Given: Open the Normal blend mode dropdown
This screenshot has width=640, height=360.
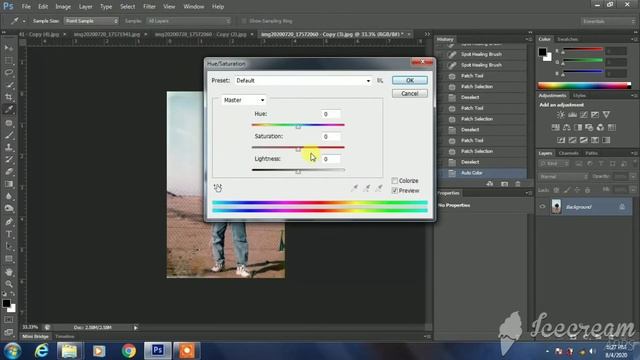Looking at the screenshot, I should tap(563, 177).
